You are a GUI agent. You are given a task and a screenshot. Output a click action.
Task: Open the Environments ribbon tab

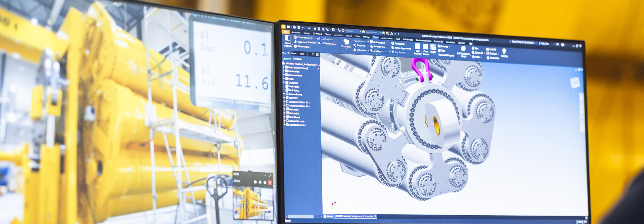click(386, 38)
